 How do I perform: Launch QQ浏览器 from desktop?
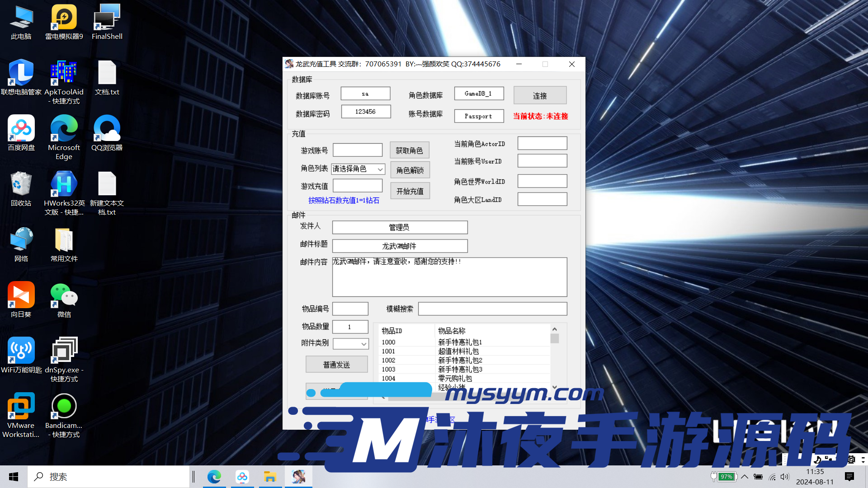107,133
